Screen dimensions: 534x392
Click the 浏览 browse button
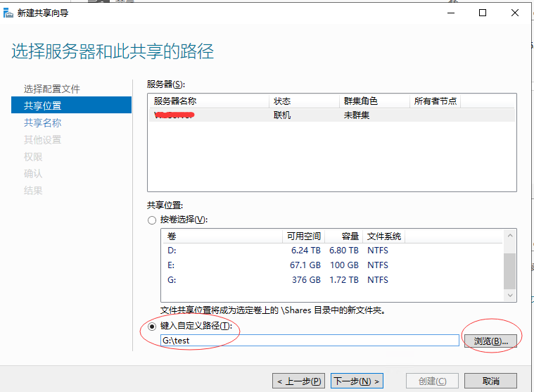[490, 341]
